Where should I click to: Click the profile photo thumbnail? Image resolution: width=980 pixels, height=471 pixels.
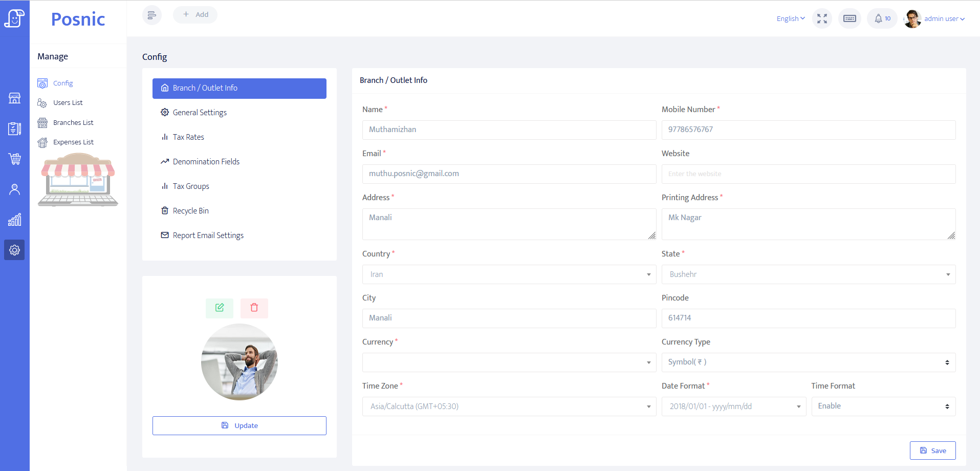tap(239, 362)
